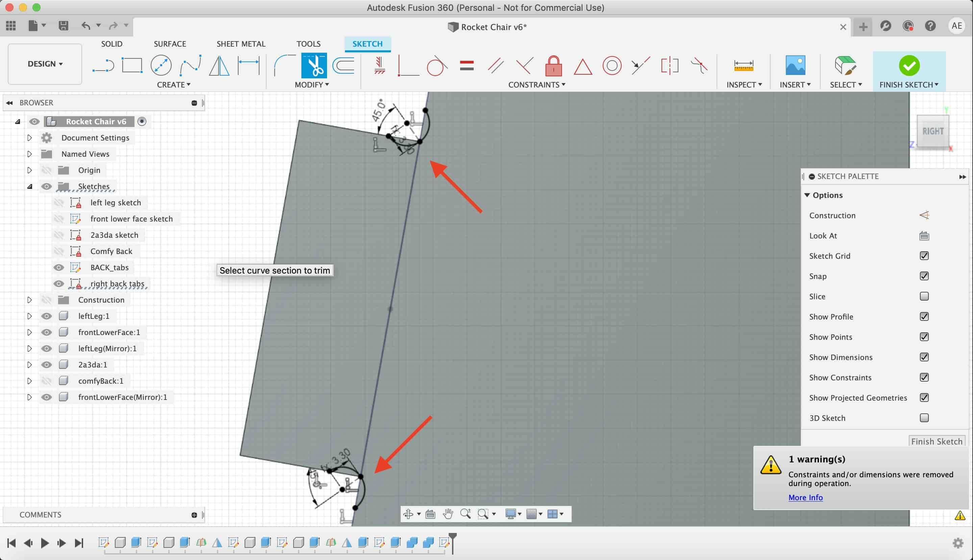Enable the Slice checkbox
973x560 pixels.
(924, 296)
